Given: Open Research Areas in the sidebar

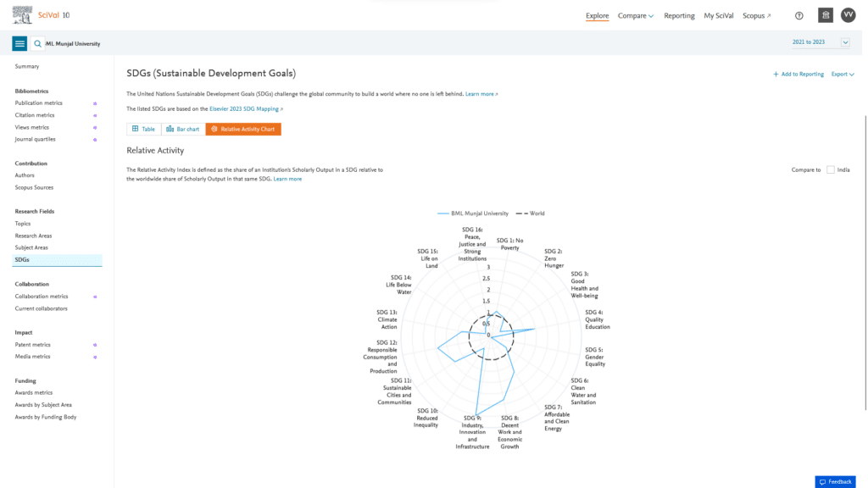Looking at the screenshot, I should coord(33,236).
